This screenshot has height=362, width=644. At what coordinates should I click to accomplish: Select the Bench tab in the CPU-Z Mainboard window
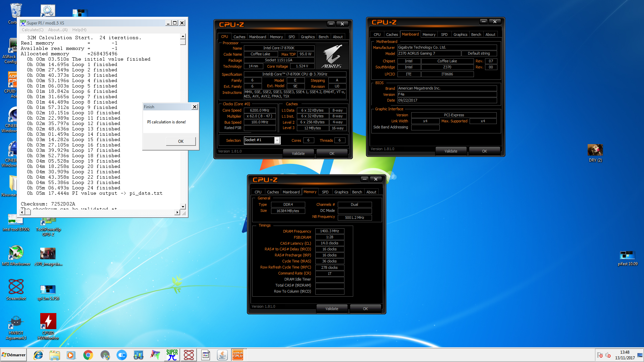(476, 35)
